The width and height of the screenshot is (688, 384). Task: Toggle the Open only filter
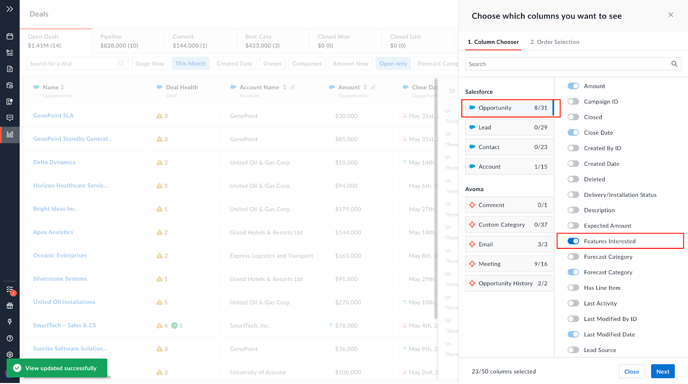coord(393,64)
